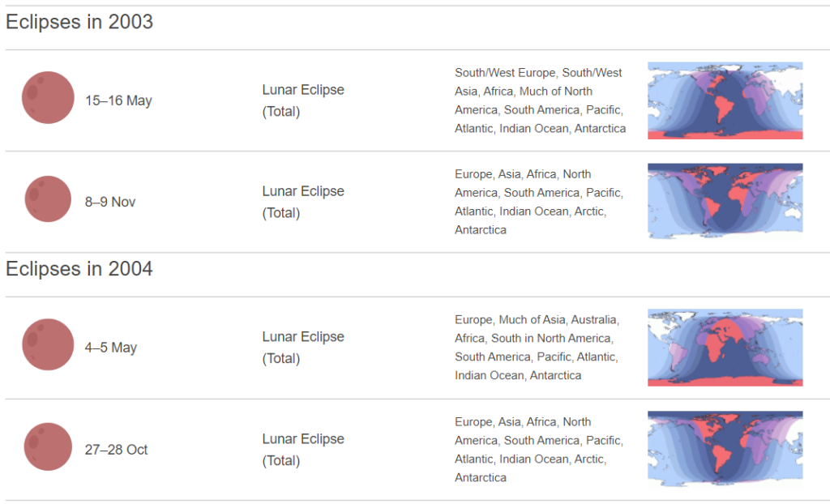Click the 27–28 Oct date link
This screenshot has width=830, height=504.
click(116, 450)
